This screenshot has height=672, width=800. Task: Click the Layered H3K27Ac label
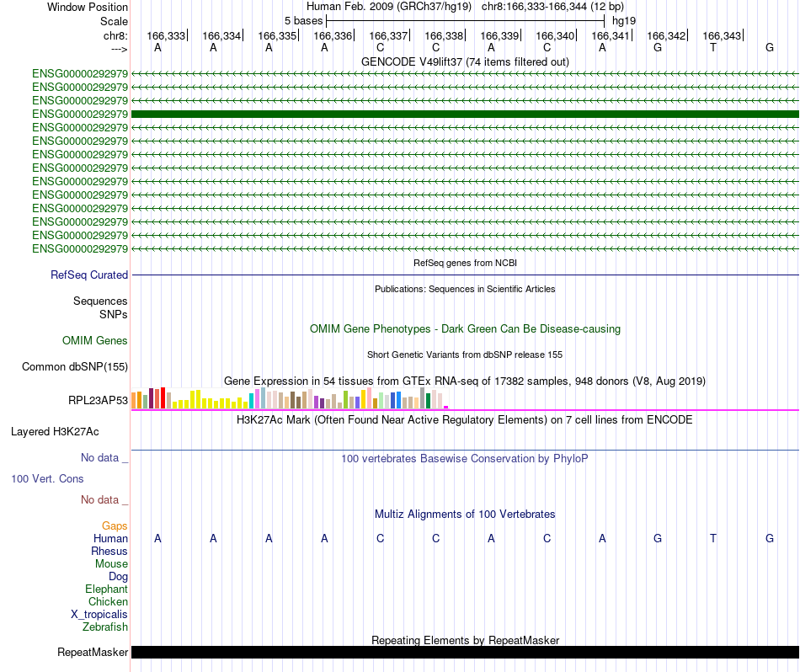55,432
